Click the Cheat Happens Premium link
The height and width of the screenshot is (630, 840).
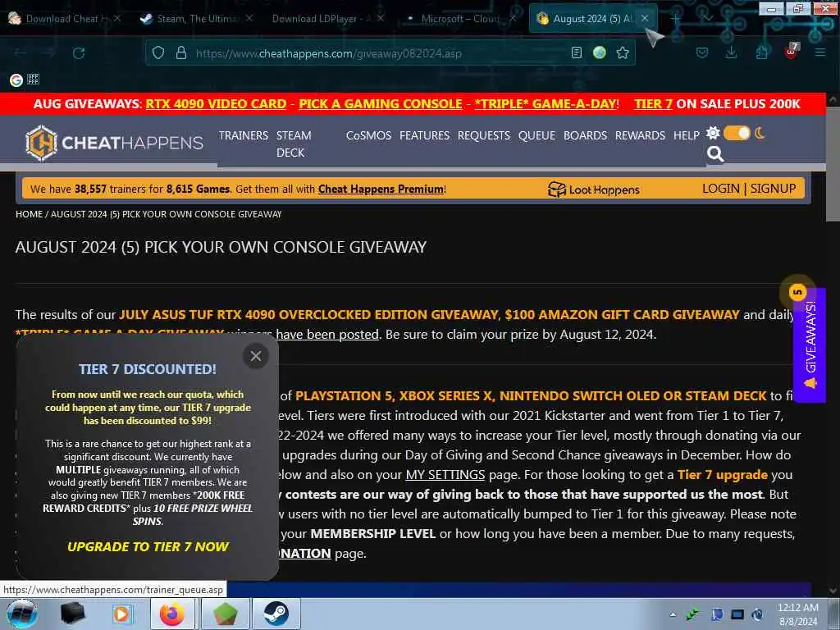(381, 189)
